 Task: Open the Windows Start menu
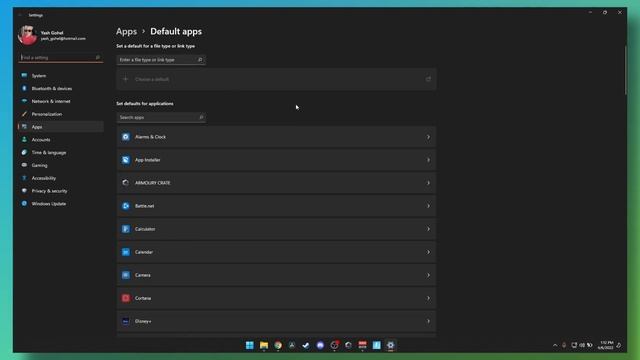click(x=250, y=345)
